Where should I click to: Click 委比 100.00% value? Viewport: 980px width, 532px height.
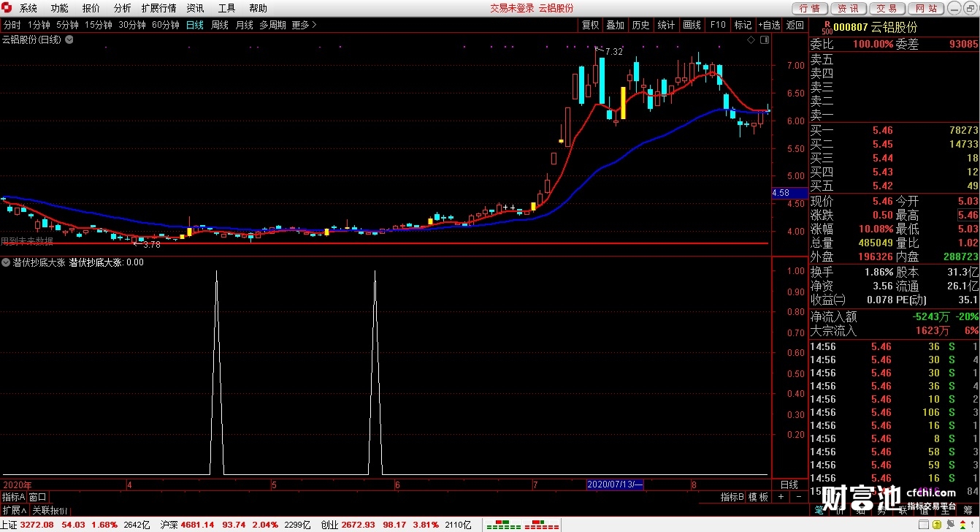click(872, 44)
